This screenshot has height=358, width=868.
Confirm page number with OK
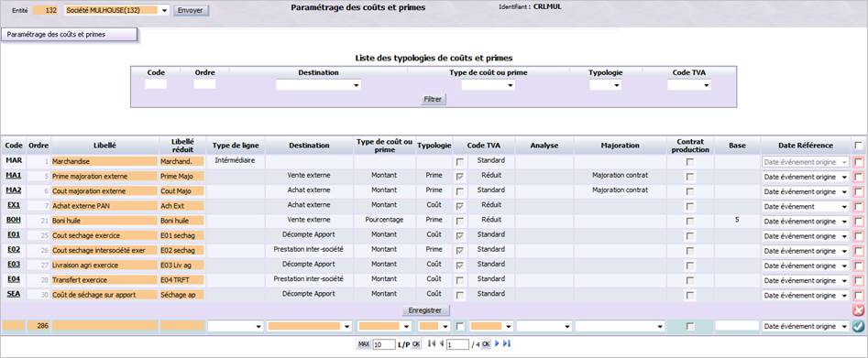pyautogui.click(x=486, y=344)
